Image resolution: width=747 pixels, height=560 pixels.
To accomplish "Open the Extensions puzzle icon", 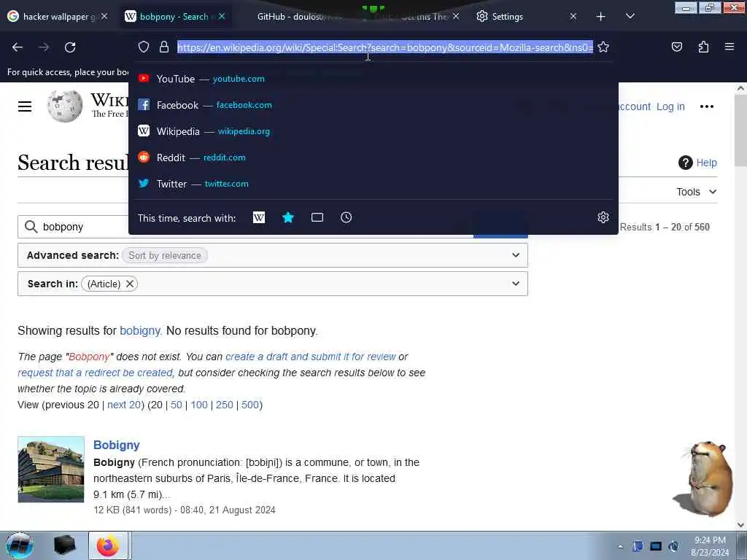I will pos(703,47).
